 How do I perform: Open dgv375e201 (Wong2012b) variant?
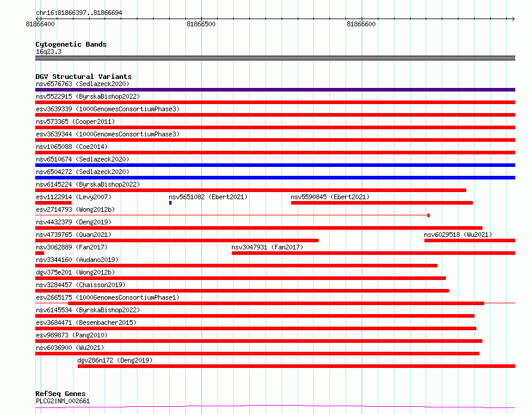pyautogui.click(x=75, y=272)
